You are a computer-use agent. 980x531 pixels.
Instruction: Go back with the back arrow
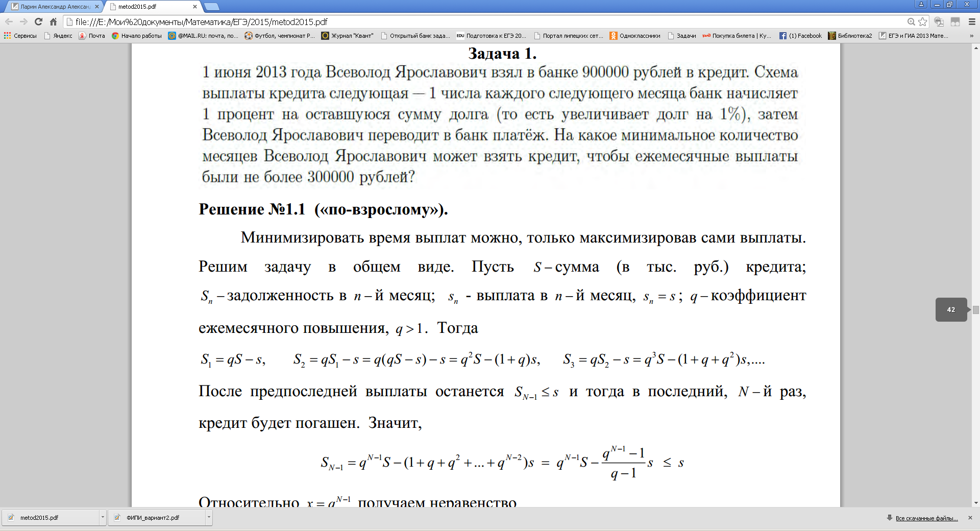click(9, 21)
